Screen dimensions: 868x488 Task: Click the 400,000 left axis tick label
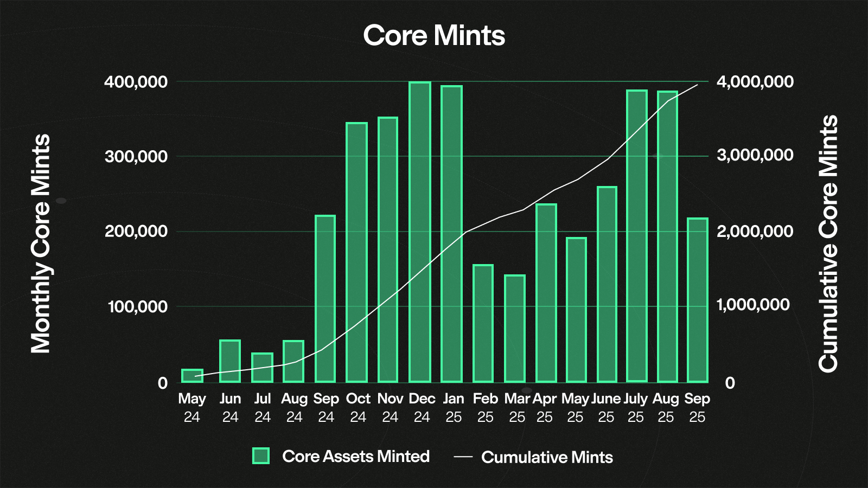click(136, 82)
